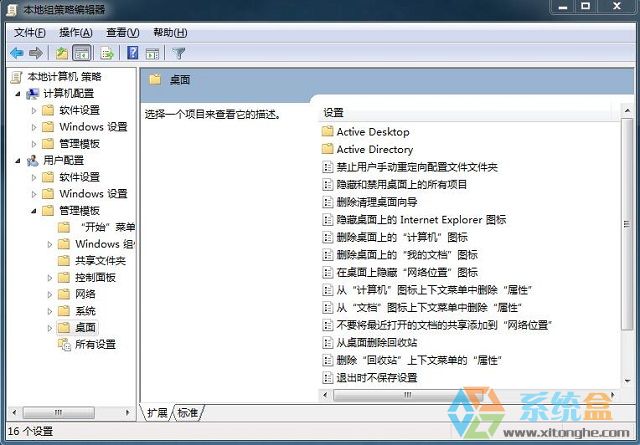Switch to the 标准 tab
640x445 pixels.
(x=188, y=413)
